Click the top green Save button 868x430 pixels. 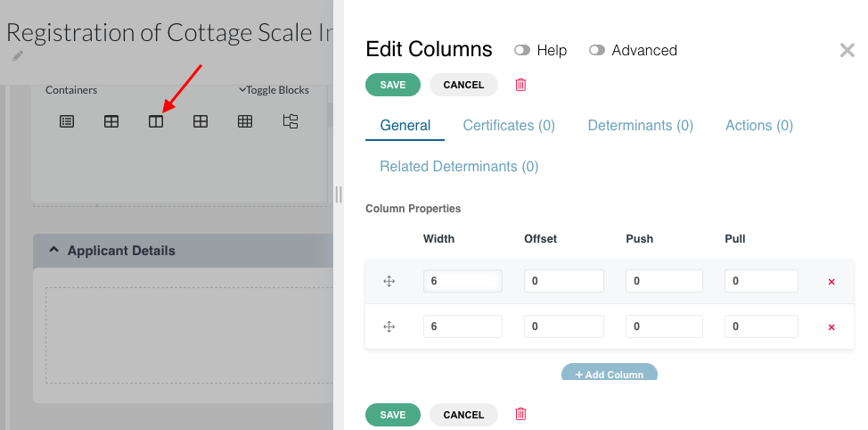pyautogui.click(x=393, y=85)
